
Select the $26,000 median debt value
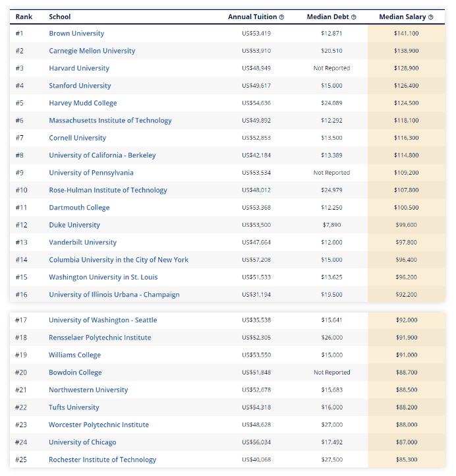(x=332, y=338)
